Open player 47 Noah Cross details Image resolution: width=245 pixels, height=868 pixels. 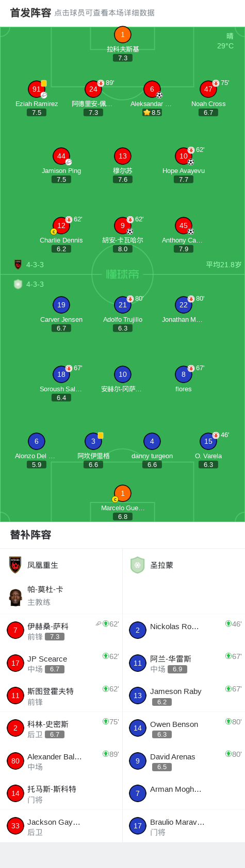208,89
